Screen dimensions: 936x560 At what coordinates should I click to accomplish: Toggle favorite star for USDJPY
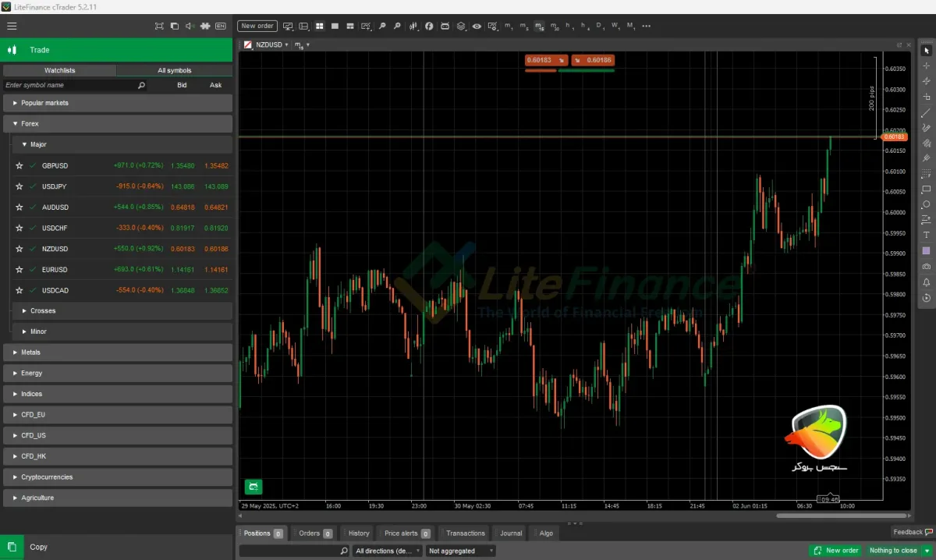click(x=19, y=186)
